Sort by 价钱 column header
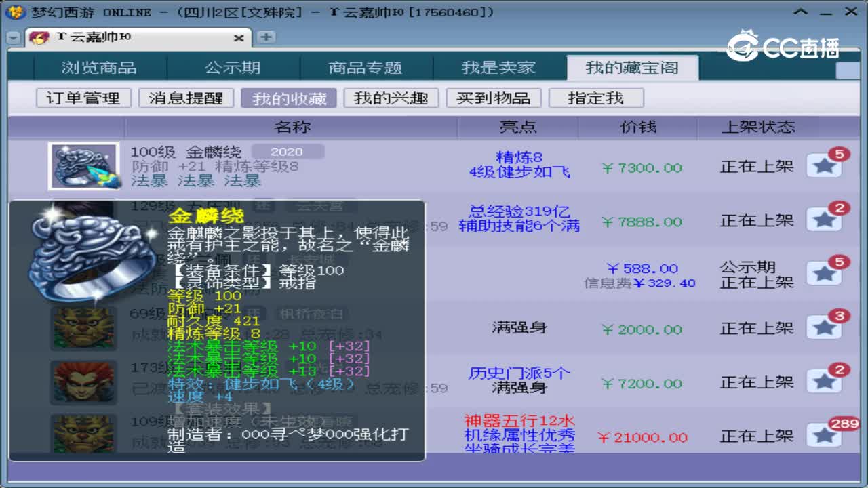Image resolution: width=868 pixels, height=488 pixels. (x=639, y=127)
